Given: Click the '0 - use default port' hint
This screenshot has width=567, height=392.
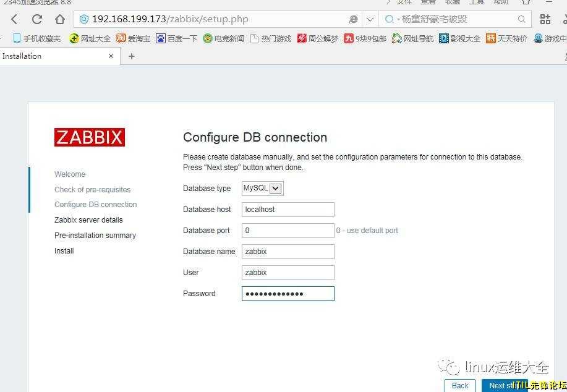Looking at the screenshot, I should [x=367, y=231].
